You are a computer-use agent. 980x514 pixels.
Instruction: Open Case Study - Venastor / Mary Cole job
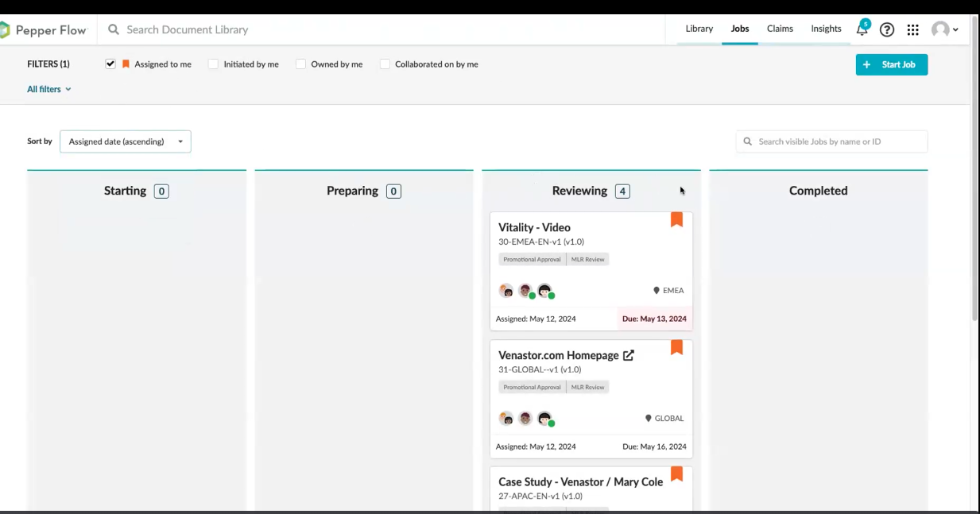pos(580,481)
